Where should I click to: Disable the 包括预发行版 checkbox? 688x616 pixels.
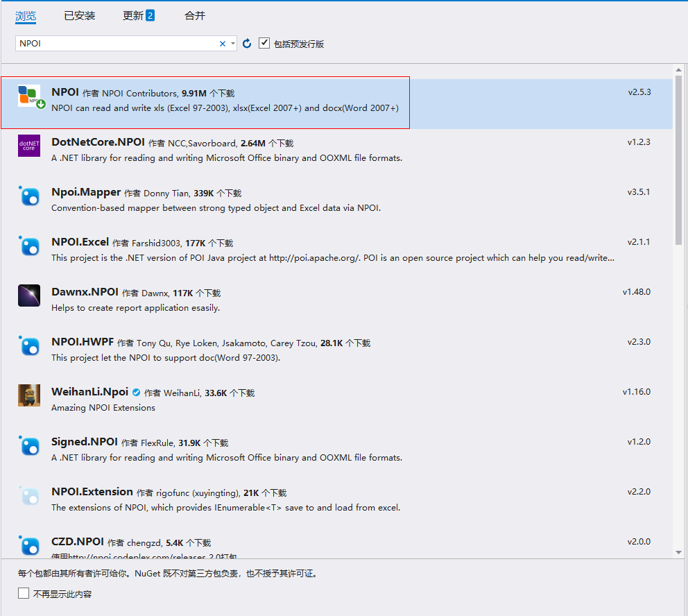(264, 42)
